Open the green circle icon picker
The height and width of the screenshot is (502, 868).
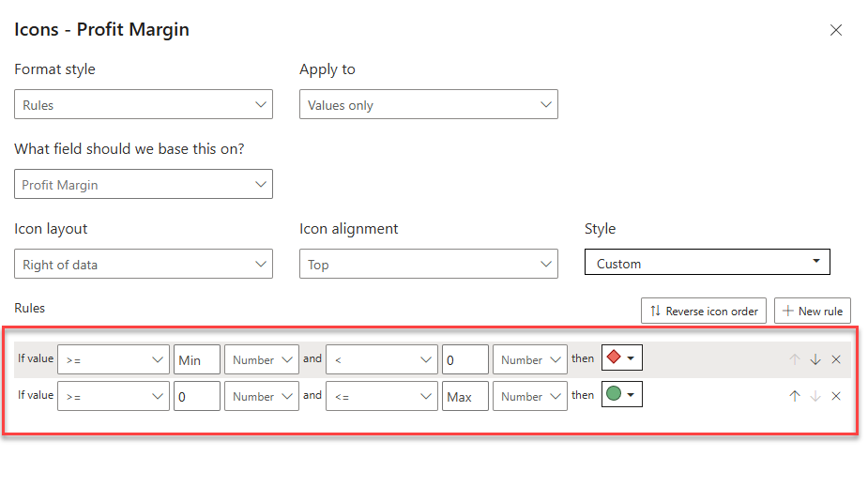(621, 395)
